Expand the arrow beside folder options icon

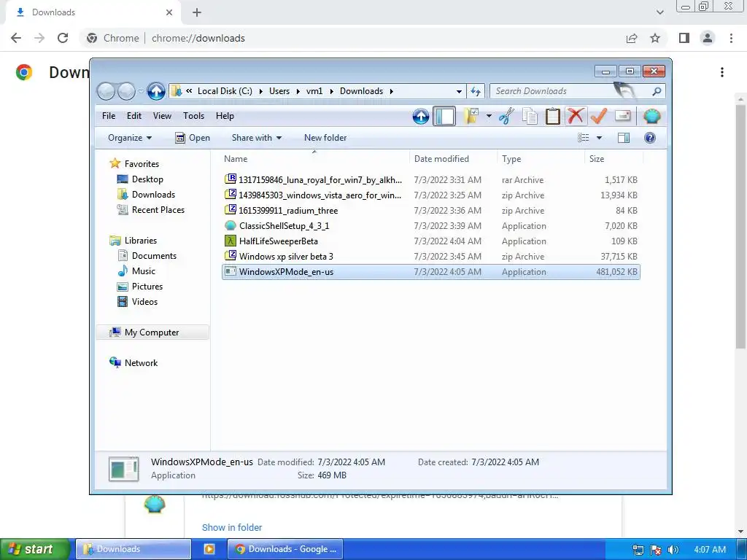(x=489, y=116)
